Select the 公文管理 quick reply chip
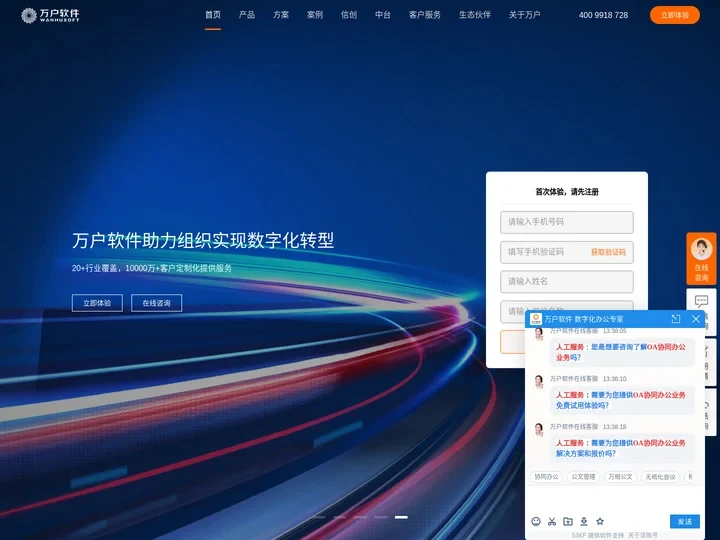Viewport: 720px width, 540px height. [x=583, y=477]
